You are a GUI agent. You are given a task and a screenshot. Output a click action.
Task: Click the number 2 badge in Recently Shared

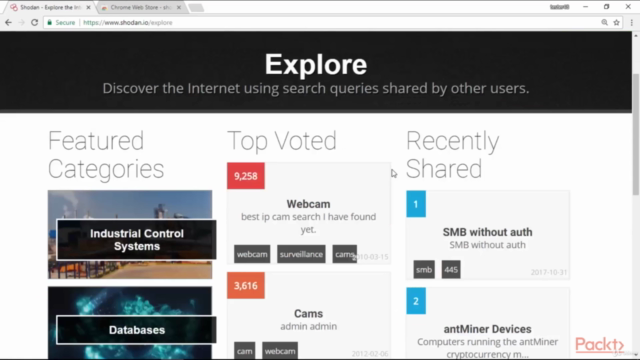point(416,301)
